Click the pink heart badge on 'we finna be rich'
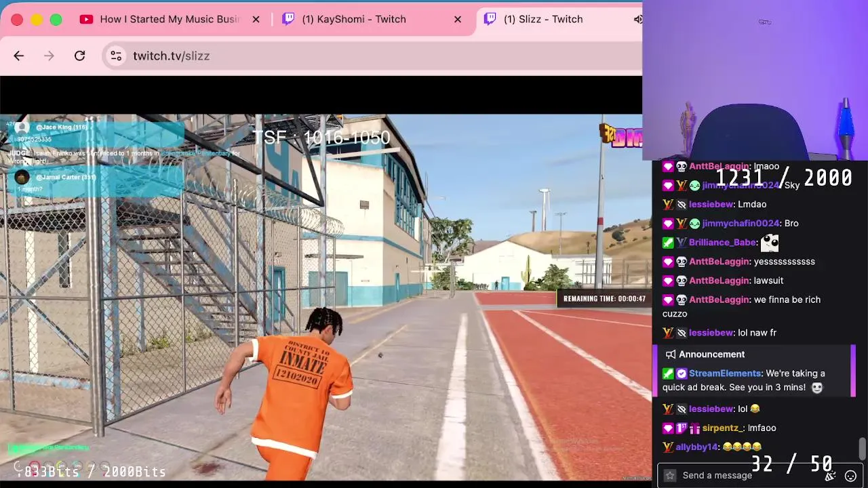The width and height of the screenshot is (868, 488). 668,299
